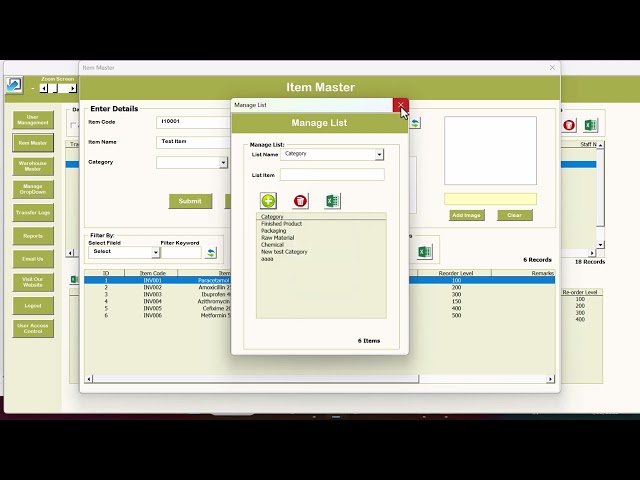
Task: Click the Zoom Screen slider thumb
Action: 54,88
